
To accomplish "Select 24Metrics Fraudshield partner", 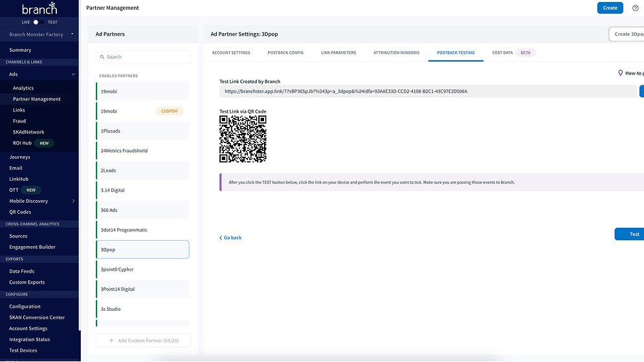I will click(x=142, y=151).
